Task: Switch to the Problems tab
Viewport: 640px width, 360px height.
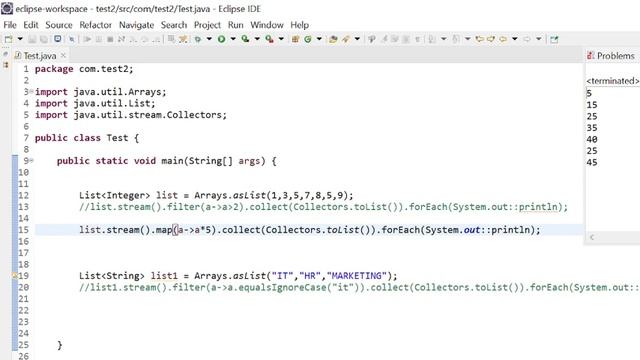Action: 616,56
